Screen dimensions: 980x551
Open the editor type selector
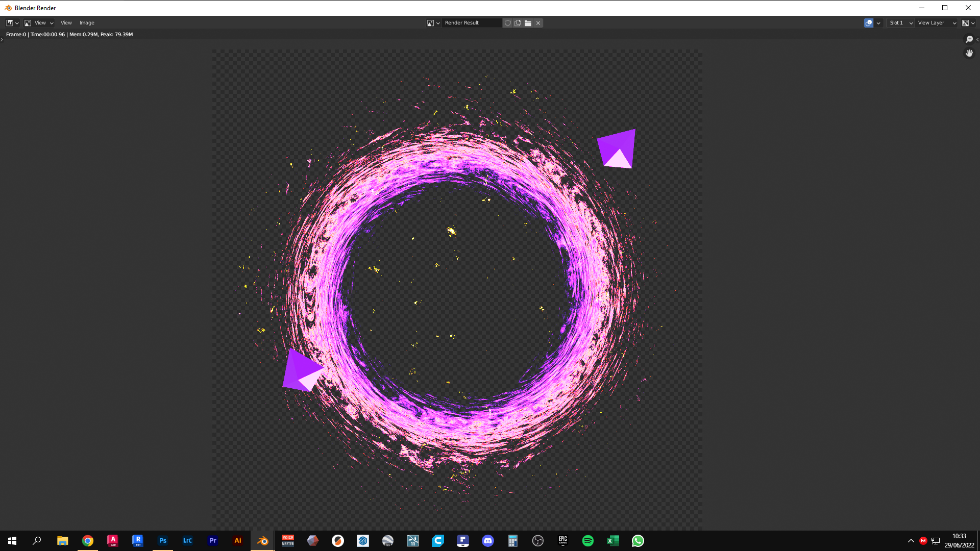pyautogui.click(x=12, y=23)
